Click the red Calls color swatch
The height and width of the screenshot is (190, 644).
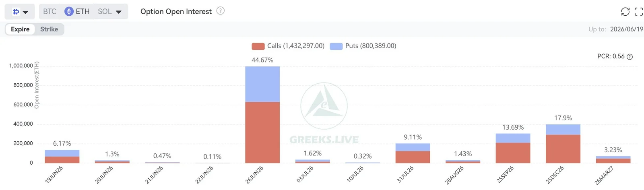(x=258, y=46)
